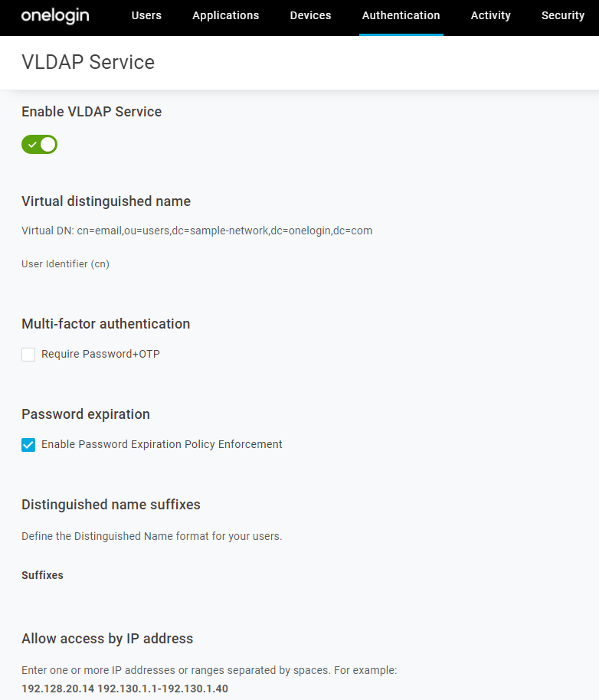The image size is (599, 700).
Task: Click the VLDAP Service page title
Action: pyautogui.click(x=88, y=62)
